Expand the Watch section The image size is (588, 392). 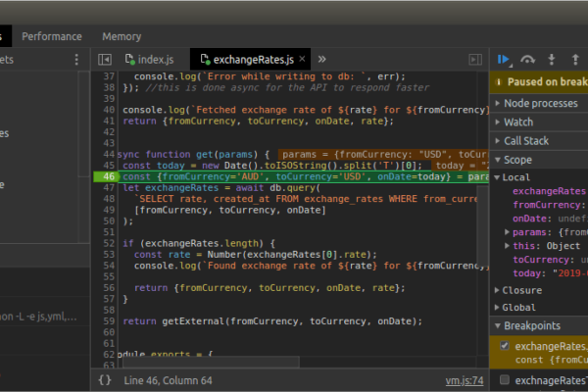coord(539,122)
